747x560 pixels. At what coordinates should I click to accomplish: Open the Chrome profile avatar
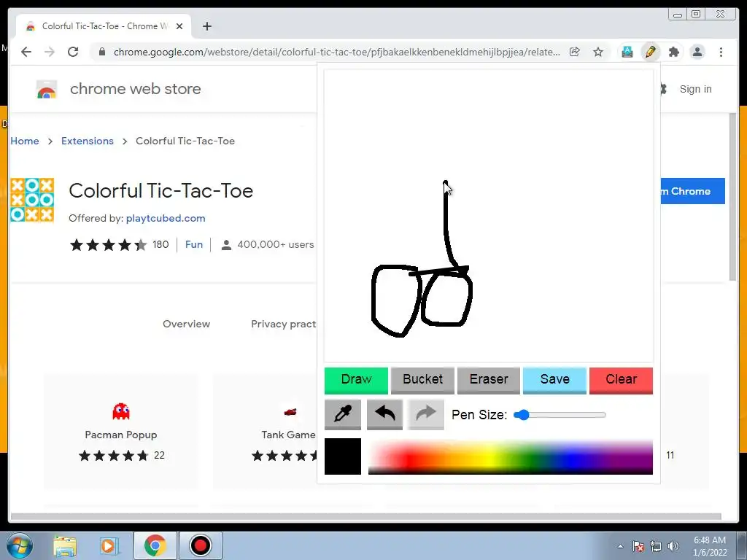pos(697,52)
